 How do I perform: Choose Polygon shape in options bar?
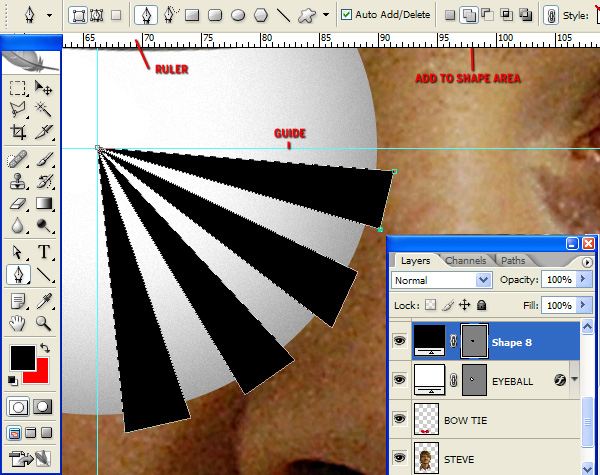click(x=261, y=15)
